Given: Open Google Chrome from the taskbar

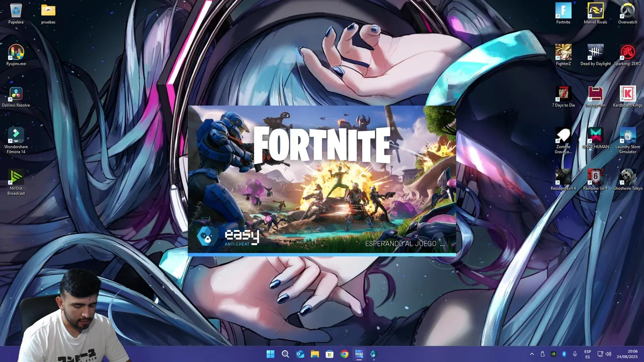Looking at the screenshot, I should click(x=344, y=354).
